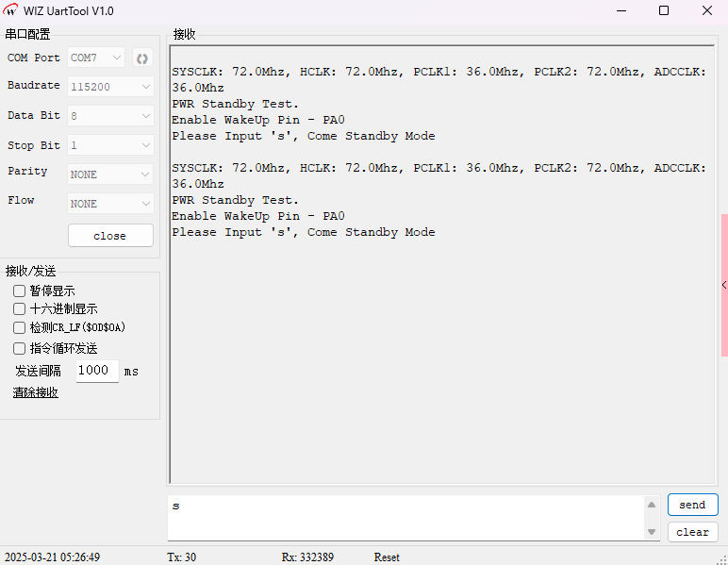Open the Parity dropdown

click(x=110, y=174)
